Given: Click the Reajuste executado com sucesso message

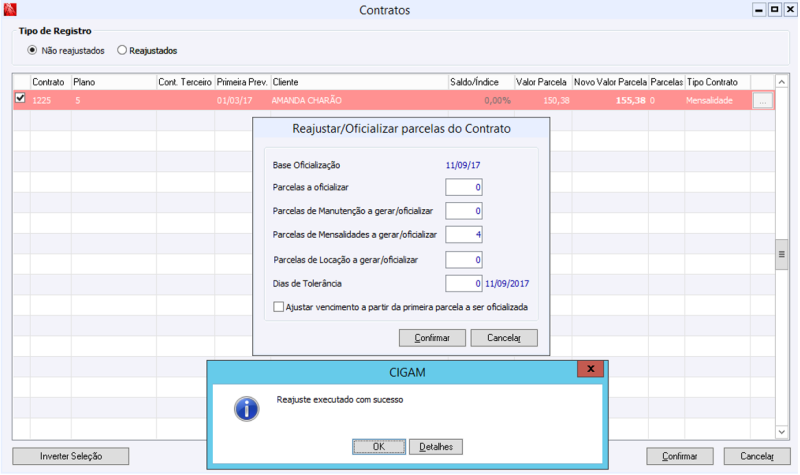Looking at the screenshot, I should pos(340,399).
